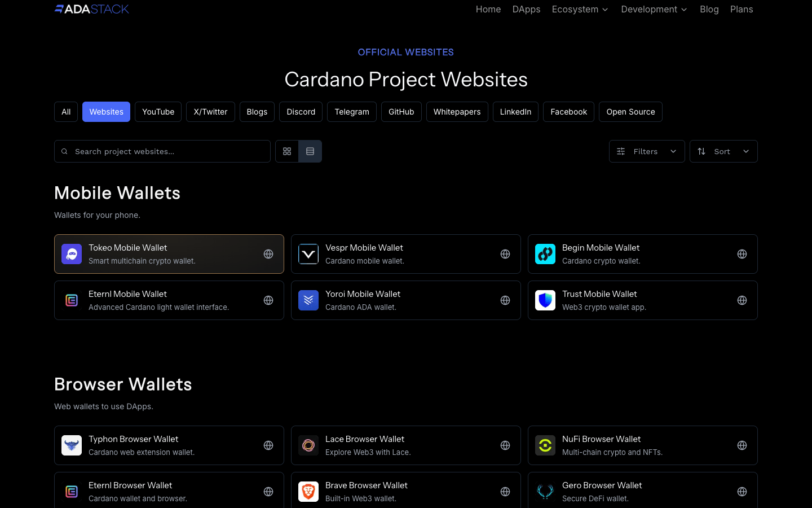The image size is (812, 508).
Task: Open the NuFi Browser Wallet website globe icon
Action: (742, 445)
